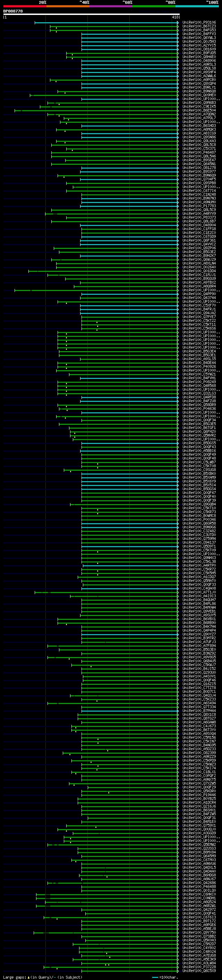
Task: Select label UniRef100_O81609
Action: (x=199, y=49)
